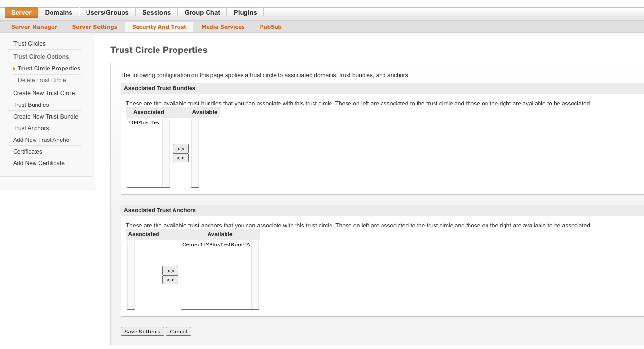Open the Domains tab

click(58, 12)
